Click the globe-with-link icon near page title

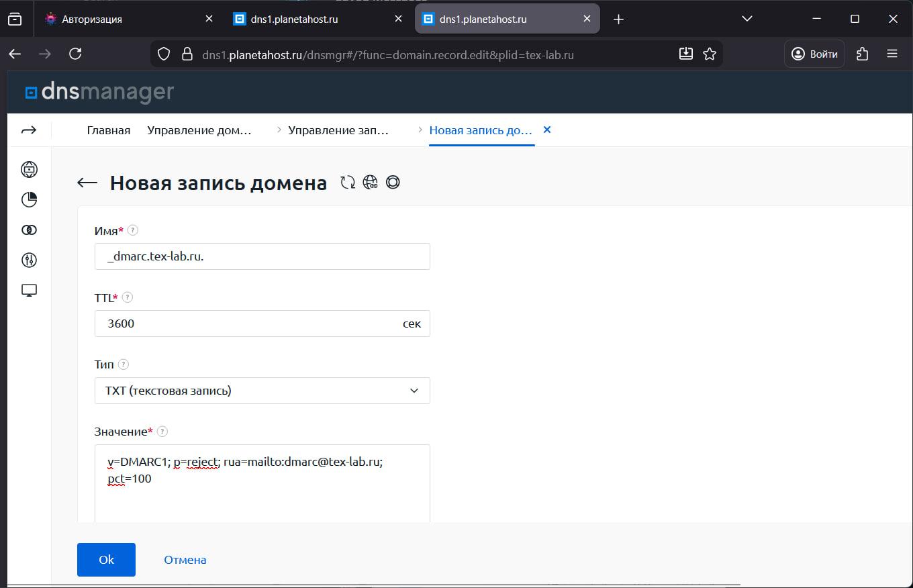tap(371, 182)
